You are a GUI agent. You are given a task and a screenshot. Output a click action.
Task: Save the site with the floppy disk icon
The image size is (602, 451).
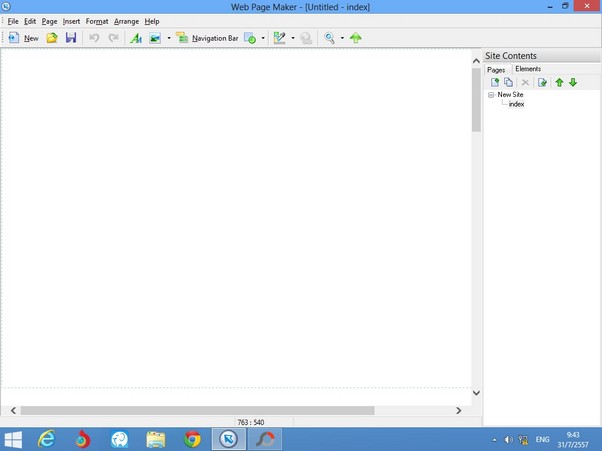click(x=71, y=38)
